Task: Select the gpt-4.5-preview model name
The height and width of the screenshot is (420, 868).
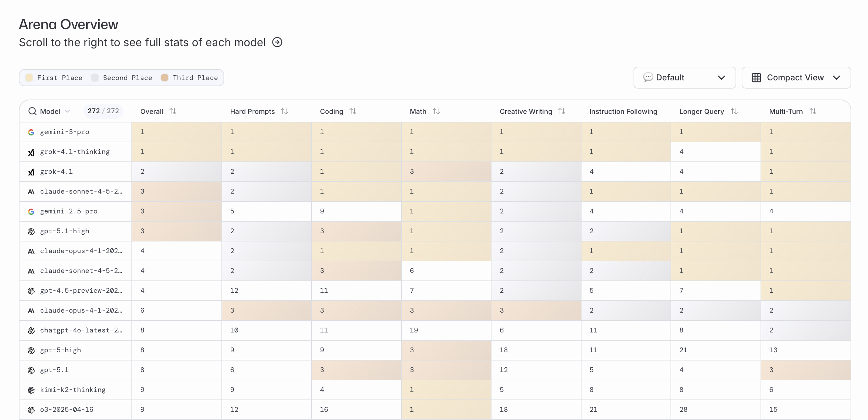Action: pos(81,290)
